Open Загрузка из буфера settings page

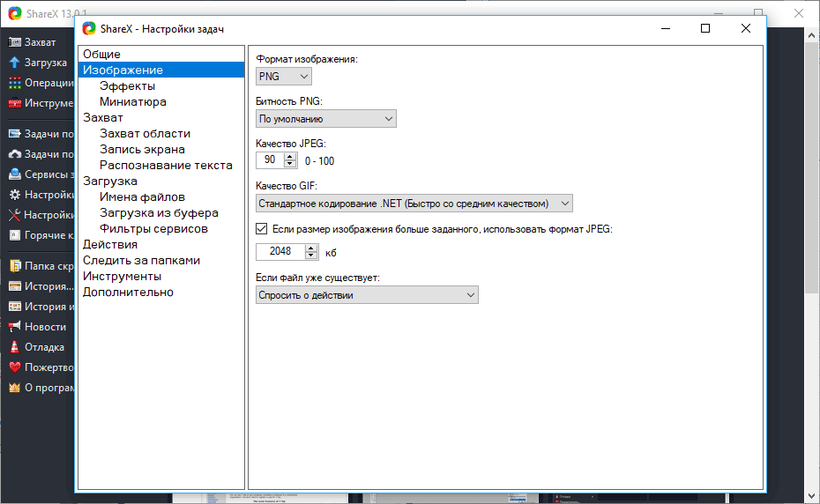159,212
